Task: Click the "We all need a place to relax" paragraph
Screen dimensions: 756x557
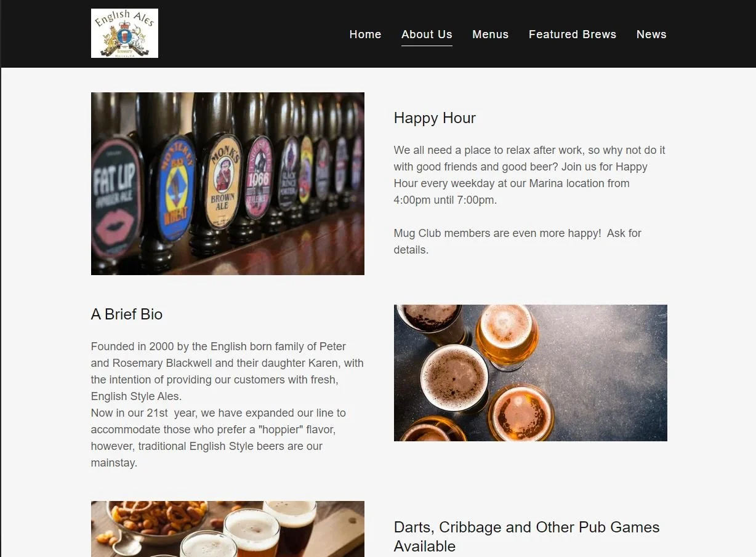Action: click(x=529, y=175)
